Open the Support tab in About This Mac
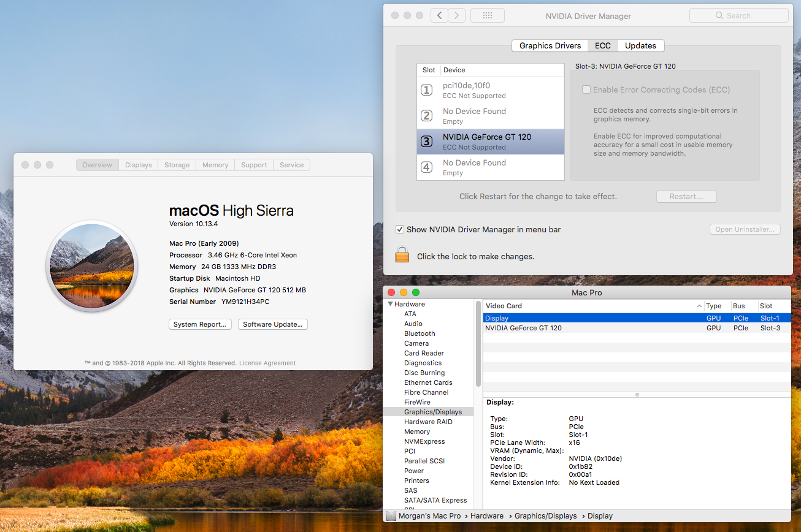The image size is (801, 532). coord(254,165)
